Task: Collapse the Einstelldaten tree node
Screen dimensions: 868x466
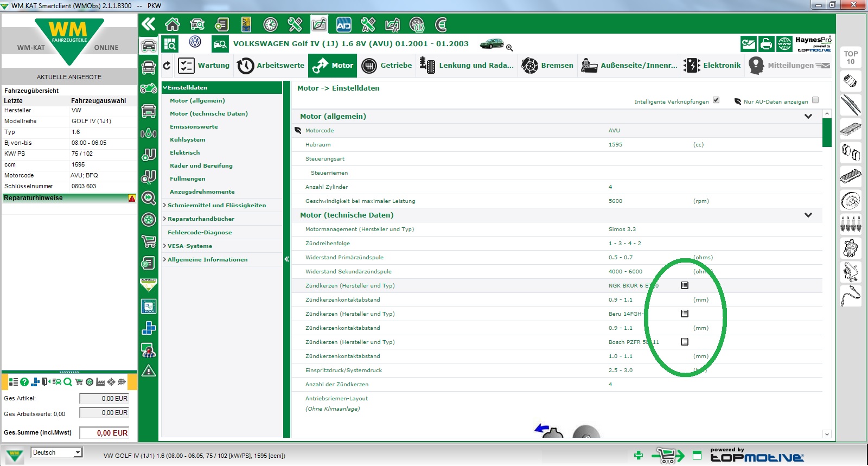Action: pyautogui.click(x=165, y=87)
